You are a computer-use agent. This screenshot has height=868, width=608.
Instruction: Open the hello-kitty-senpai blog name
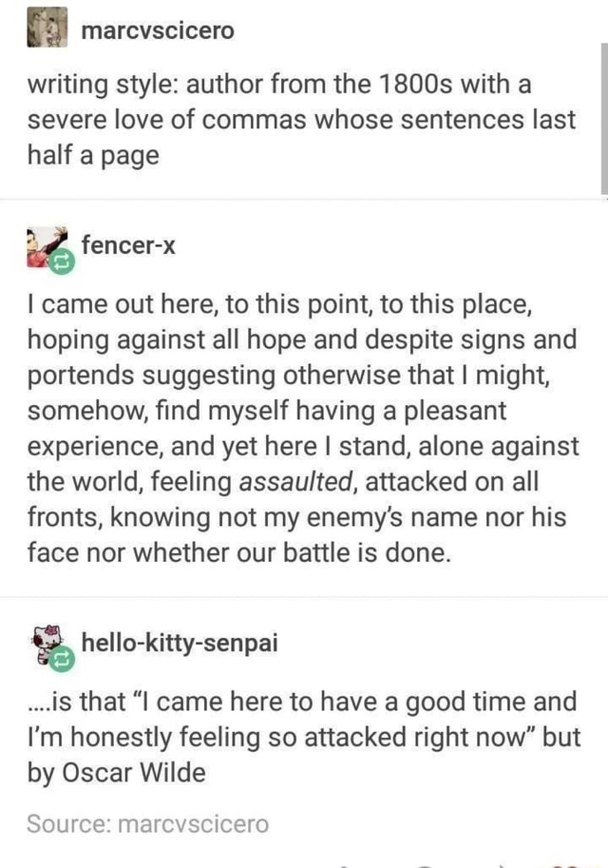(180, 643)
